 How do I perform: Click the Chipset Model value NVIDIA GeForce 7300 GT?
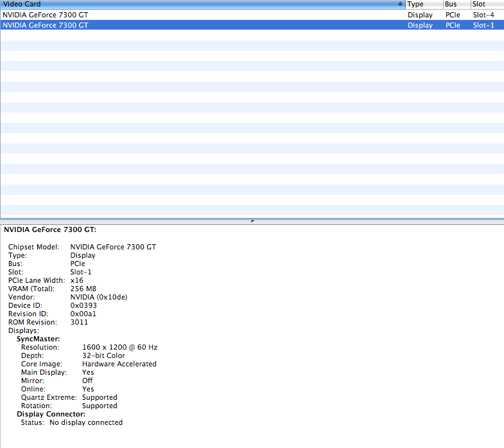113,247
